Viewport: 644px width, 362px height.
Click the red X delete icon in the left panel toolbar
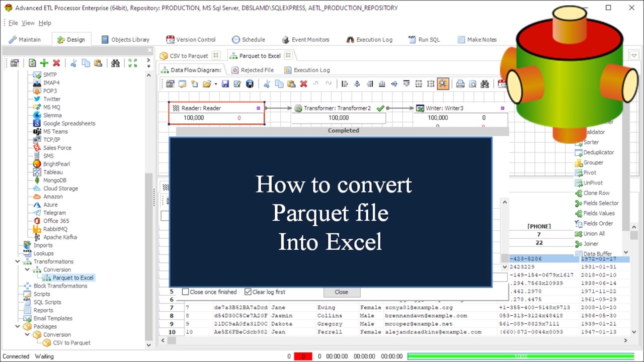(56, 63)
